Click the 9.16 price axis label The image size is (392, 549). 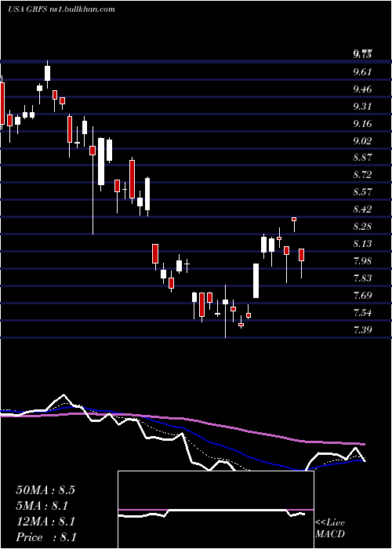pos(362,124)
